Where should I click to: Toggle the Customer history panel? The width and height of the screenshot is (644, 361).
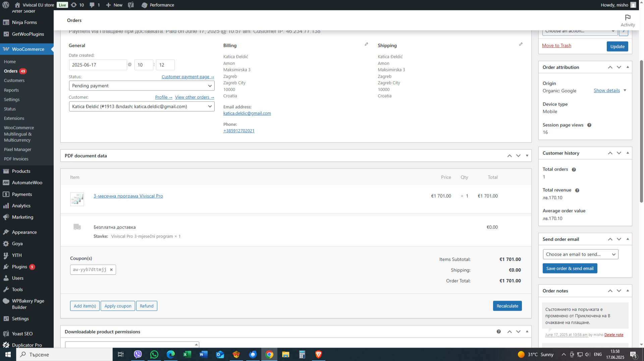tap(628, 153)
